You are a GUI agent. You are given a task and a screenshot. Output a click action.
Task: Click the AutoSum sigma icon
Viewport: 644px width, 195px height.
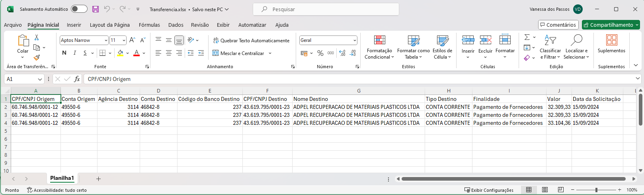pyautogui.click(x=527, y=37)
